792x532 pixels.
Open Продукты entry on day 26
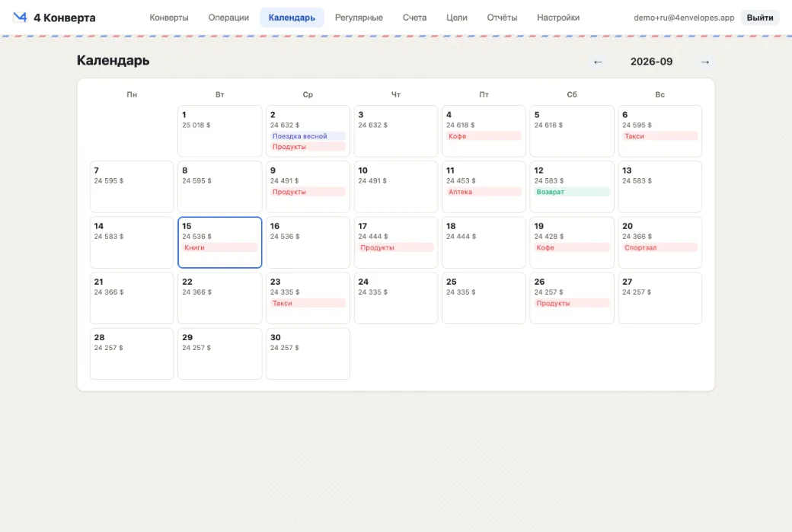point(572,303)
